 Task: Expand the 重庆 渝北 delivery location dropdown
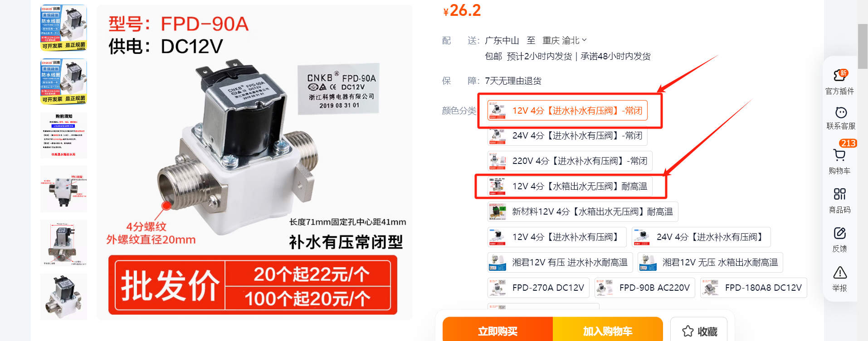click(x=564, y=40)
